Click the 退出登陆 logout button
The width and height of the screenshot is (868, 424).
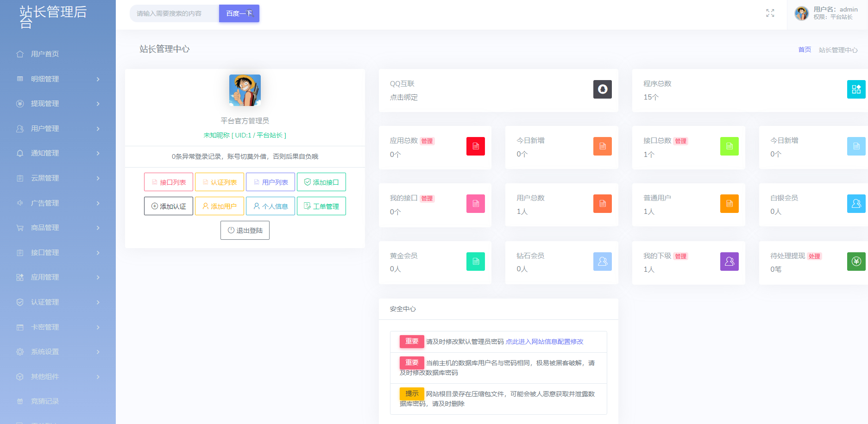245,231
